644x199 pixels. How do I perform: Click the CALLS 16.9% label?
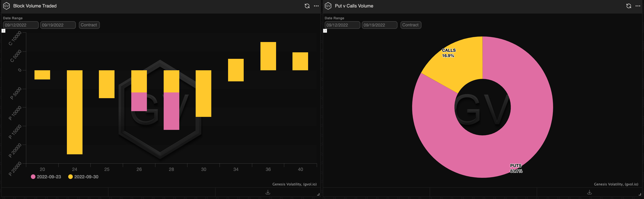[x=449, y=53]
